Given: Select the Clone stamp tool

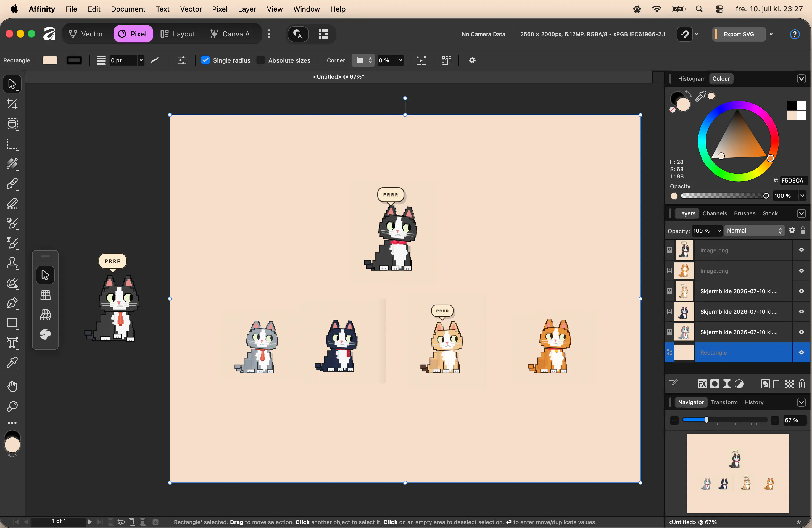Looking at the screenshot, I should (12, 263).
